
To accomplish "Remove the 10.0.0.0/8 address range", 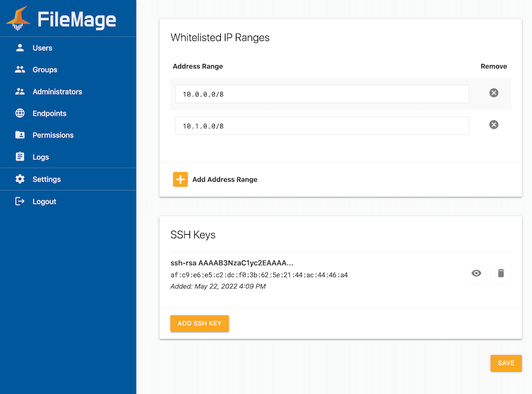I will [x=493, y=93].
